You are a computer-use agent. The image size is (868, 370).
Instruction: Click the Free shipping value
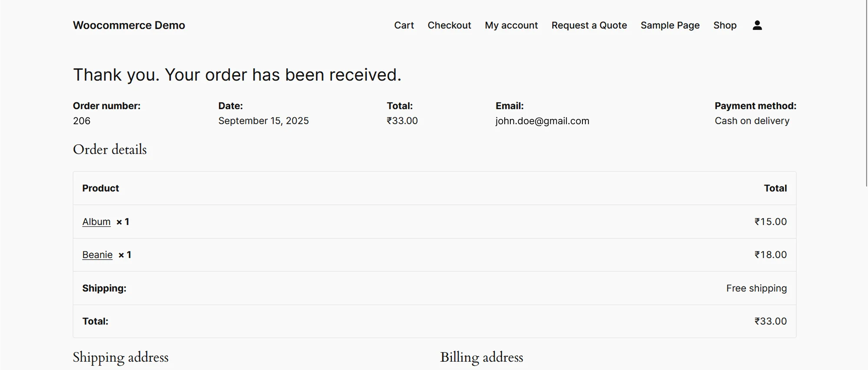pos(756,288)
